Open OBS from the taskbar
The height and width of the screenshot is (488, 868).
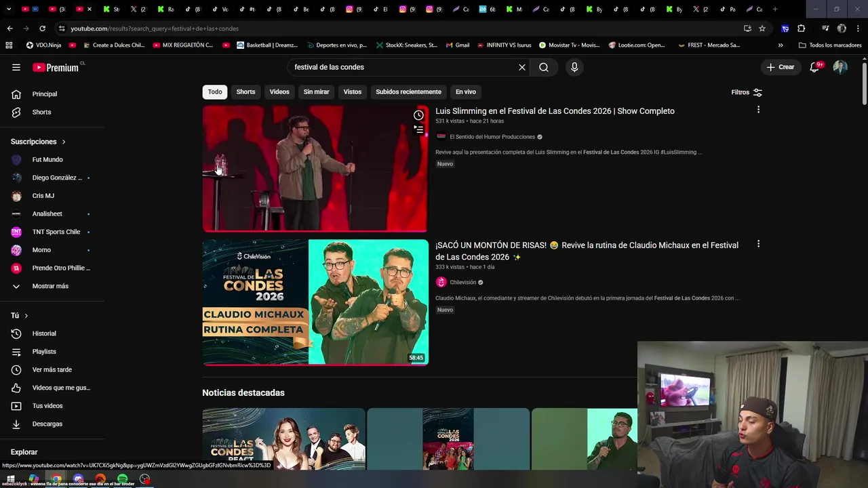[144, 479]
